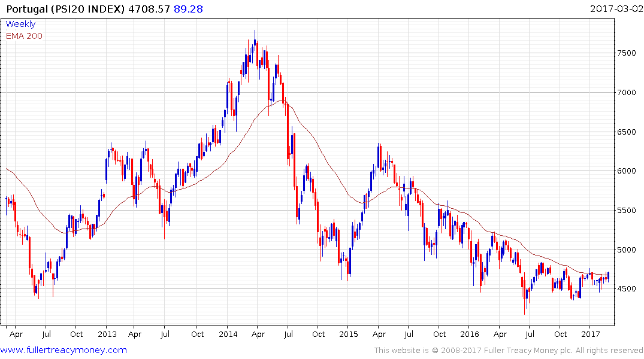Screen dimensions: 644x359
Task: Click the 2017 time axis label
Action: click(591, 334)
